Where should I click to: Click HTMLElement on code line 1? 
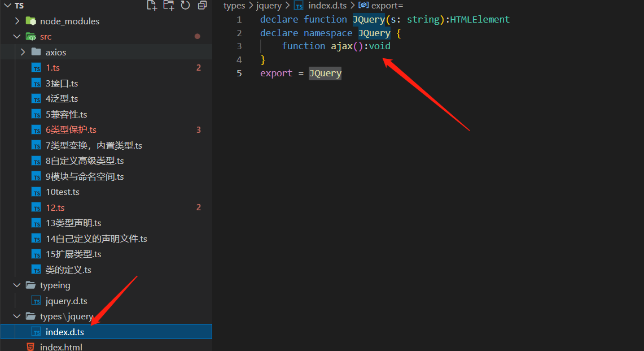pos(480,19)
